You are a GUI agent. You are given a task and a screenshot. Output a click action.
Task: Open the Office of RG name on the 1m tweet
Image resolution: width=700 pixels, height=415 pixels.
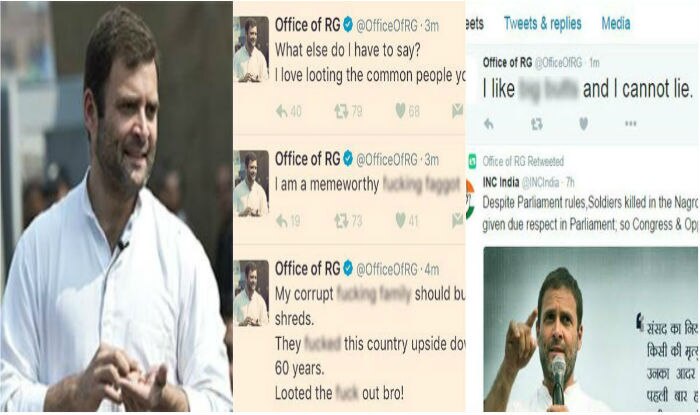pyautogui.click(x=507, y=63)
